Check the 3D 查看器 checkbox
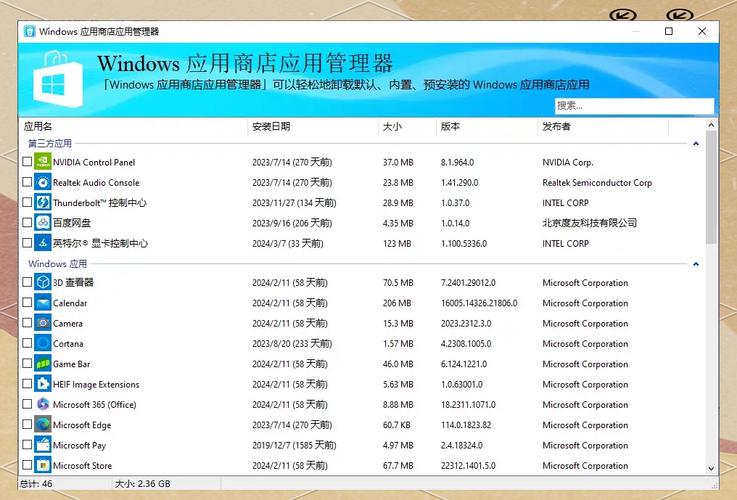This screenshot has width=737, height=500. (27, 282)
